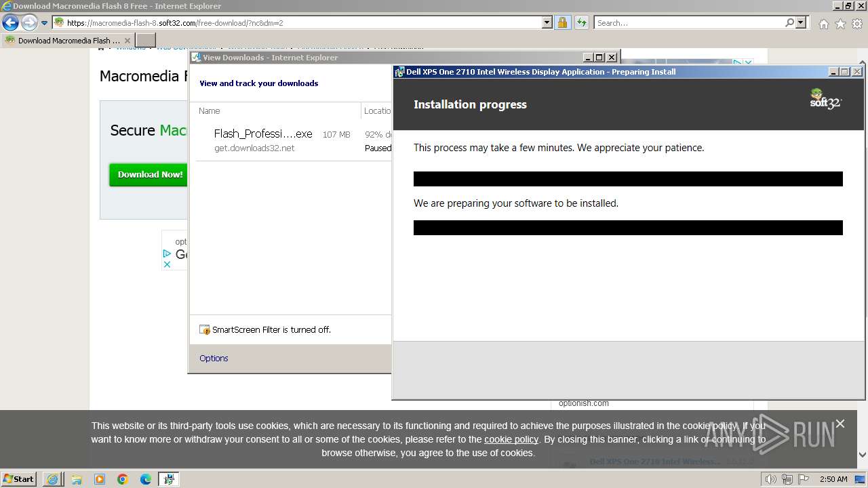Click the magnifier search icon
The height and width of the screenshot is (488, 868).
coord(789,22)
